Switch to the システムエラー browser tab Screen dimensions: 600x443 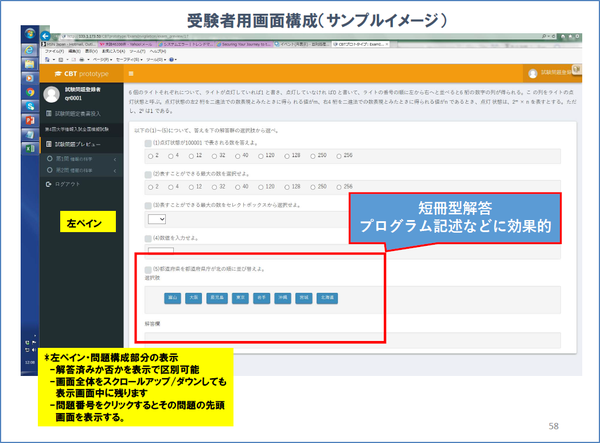coord(186,44)
